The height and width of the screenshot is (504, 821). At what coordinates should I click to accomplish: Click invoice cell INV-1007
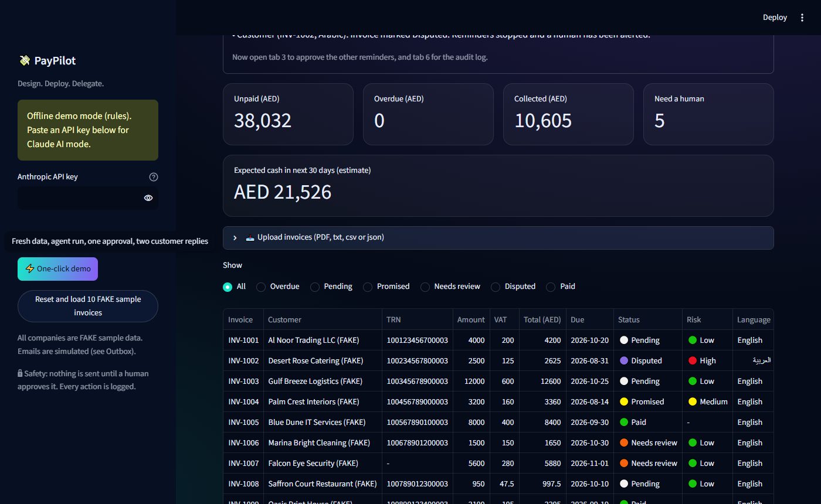tap(243, 463)
